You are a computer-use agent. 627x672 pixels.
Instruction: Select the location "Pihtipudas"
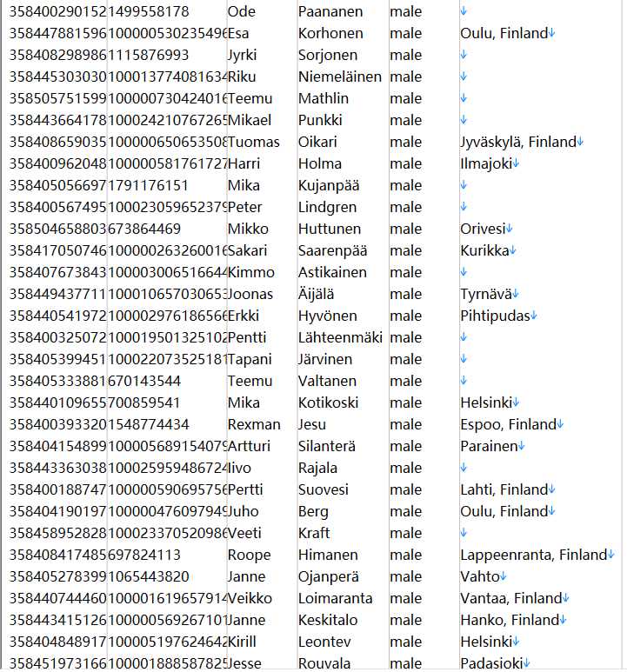(496, 316)
